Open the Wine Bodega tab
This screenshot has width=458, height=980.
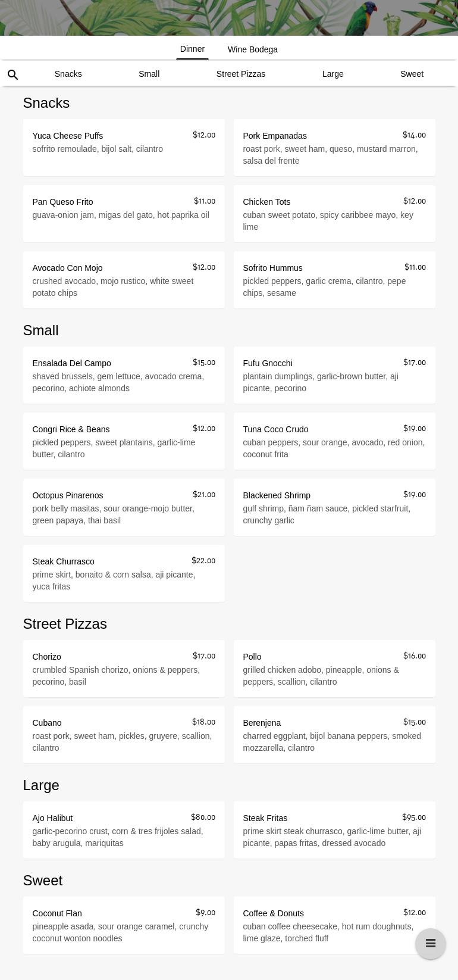[252, 49]
